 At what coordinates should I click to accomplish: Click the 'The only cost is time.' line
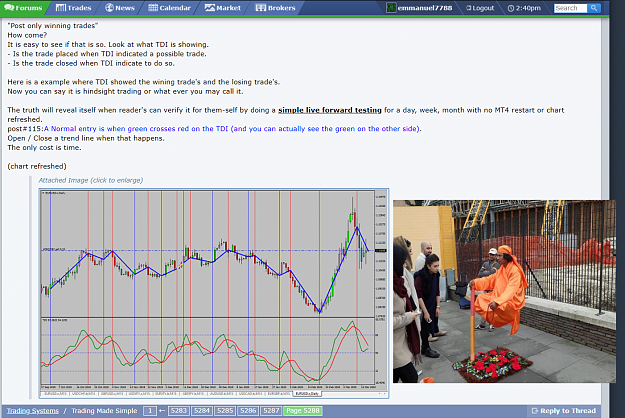tap(44, 147)
